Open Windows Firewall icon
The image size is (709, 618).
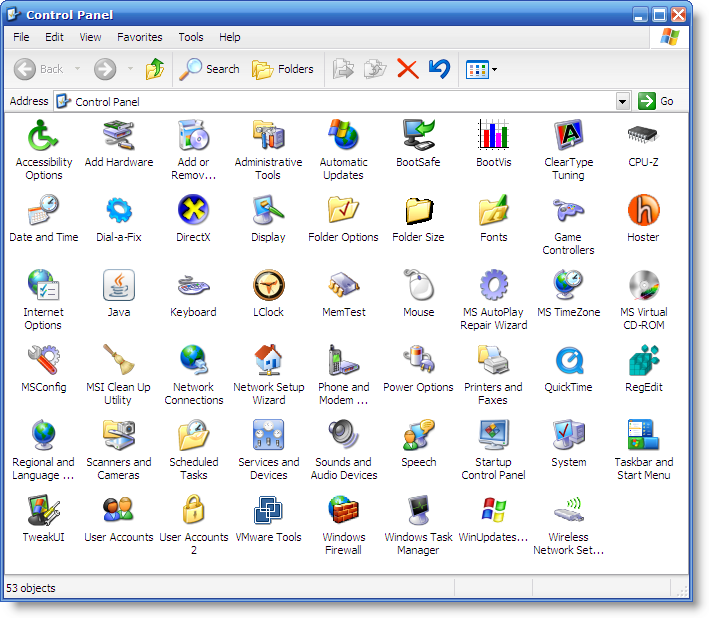343,510
